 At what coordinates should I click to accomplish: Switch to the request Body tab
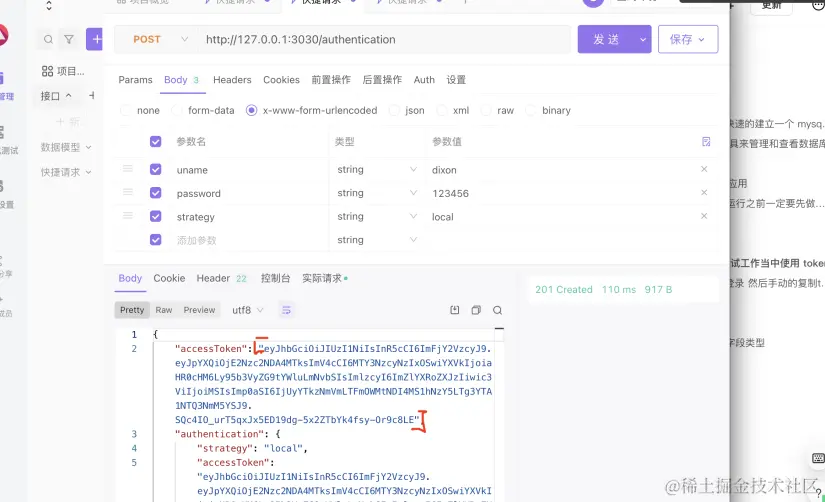pos(182,80)
